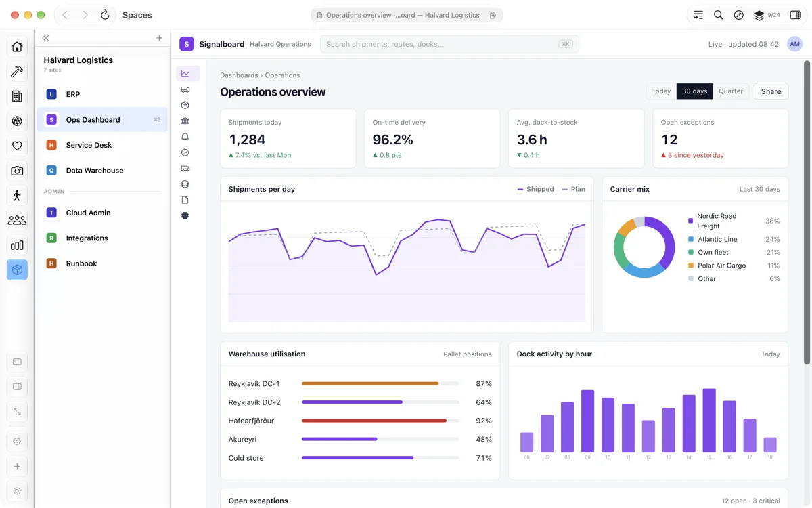This screenshot has height=508, width=812.
Task: Open the walking person space icon
Action: pyautogui.click(x=17, y=196)
